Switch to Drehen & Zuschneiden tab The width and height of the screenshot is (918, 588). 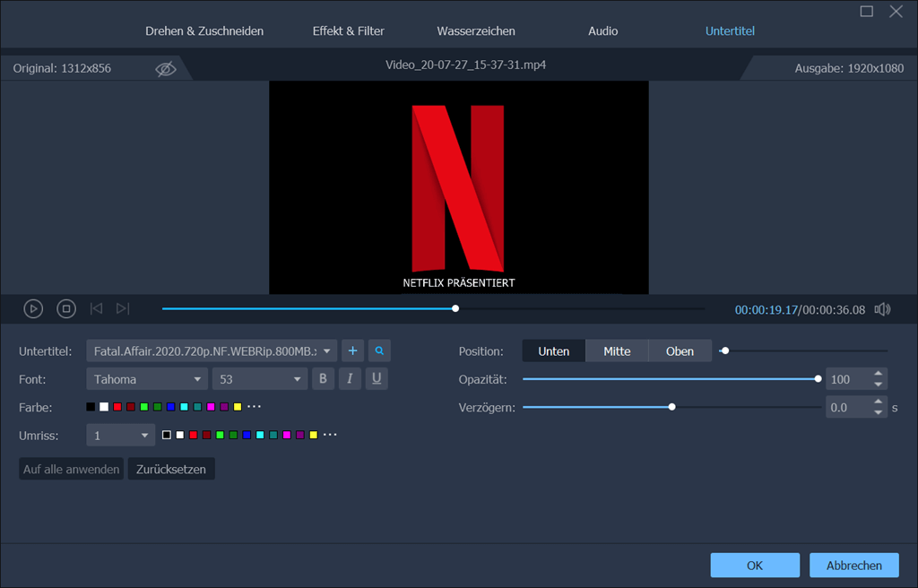[204, 31]
